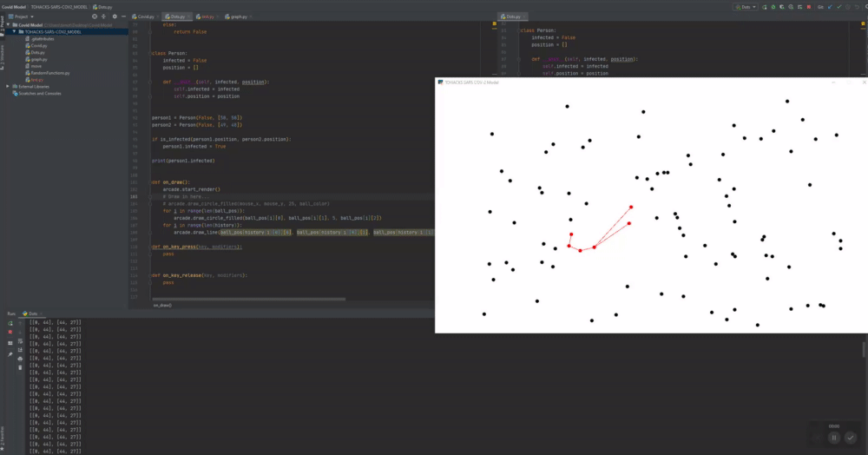868x455 pixels.
Task: Commit changes with the green Git checkmark
Action: pyautogui.click(x=839, y=7)
